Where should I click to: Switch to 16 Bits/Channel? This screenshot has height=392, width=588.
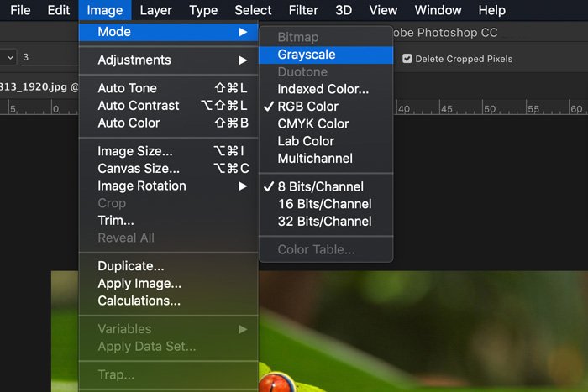tap(324, 204)
